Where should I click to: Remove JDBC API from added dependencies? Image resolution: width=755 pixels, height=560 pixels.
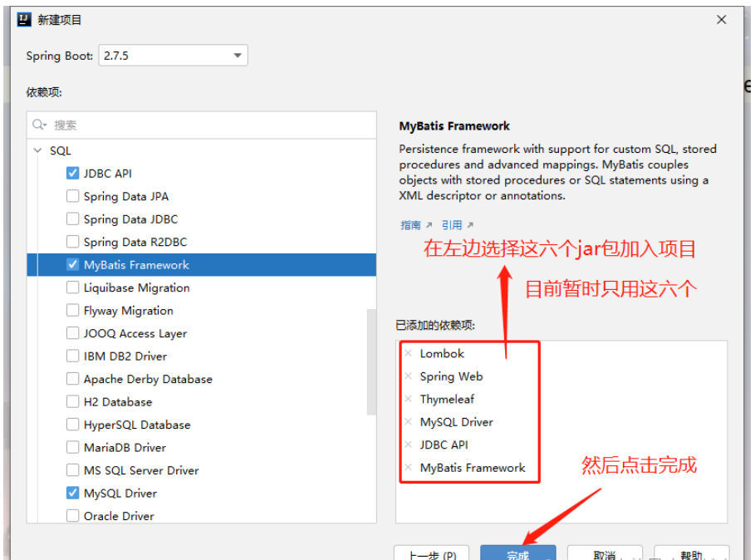pyautogui.click(x=409, y=445)
